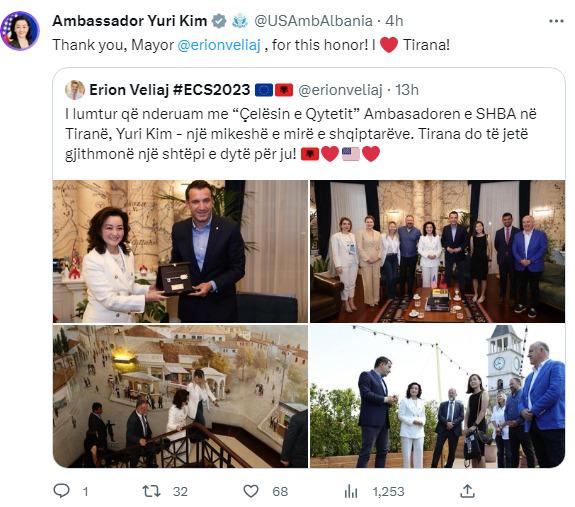Open the indoor group photo thumbnail
Screen dimensions: 575x507
pyautogui.click(x=437, y=251)
